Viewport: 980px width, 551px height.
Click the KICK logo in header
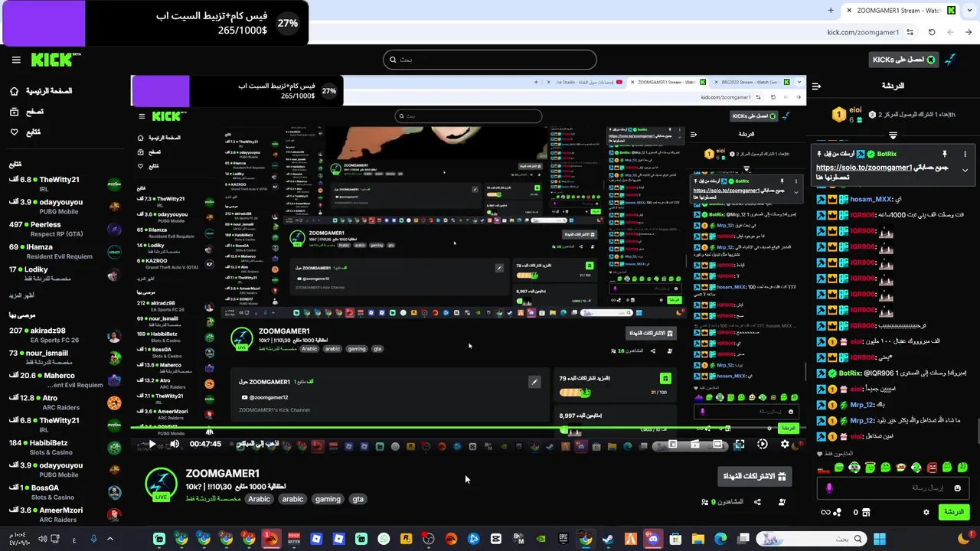click(x=56, y=60)
